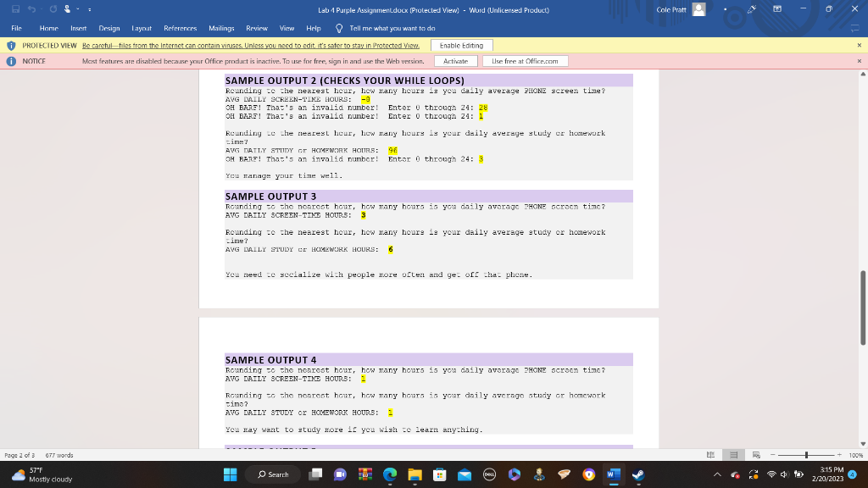Click the Protected View warning link text
Image resolution: width=868 pixels, height=488 pixels.
coord(251,46)
